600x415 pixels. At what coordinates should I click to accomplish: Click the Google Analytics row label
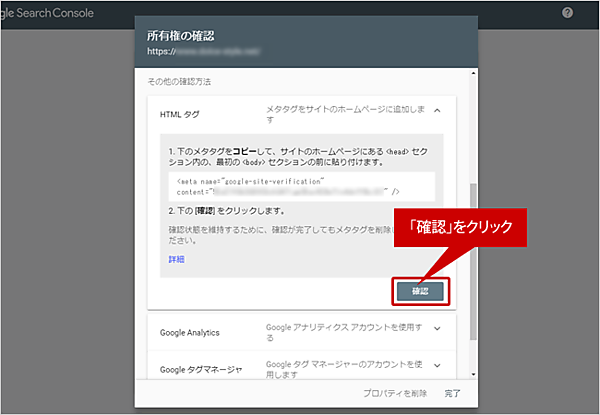coord(189,332)
